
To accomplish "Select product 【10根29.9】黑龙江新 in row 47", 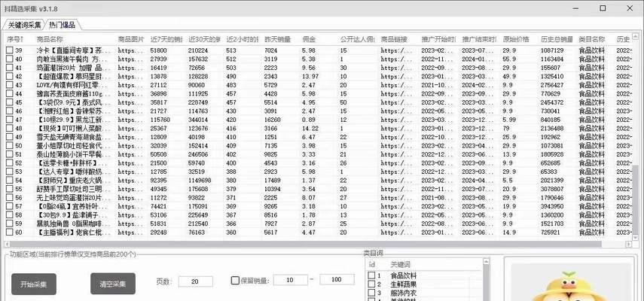I will (74, 120).
